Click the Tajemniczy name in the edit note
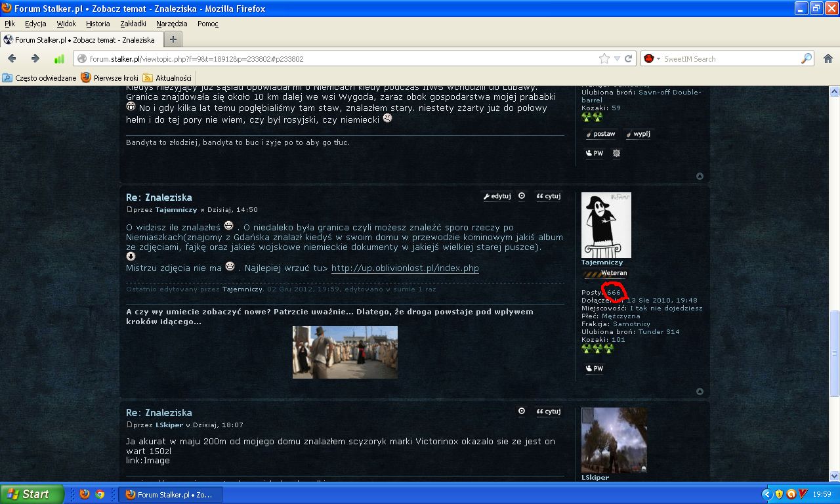 242,289
